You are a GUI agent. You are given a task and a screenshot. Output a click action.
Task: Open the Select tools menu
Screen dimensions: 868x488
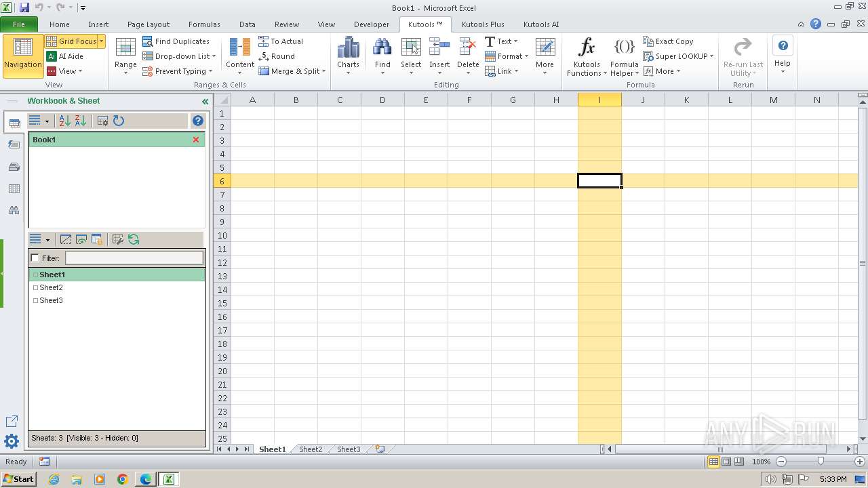tap(411, 56)
